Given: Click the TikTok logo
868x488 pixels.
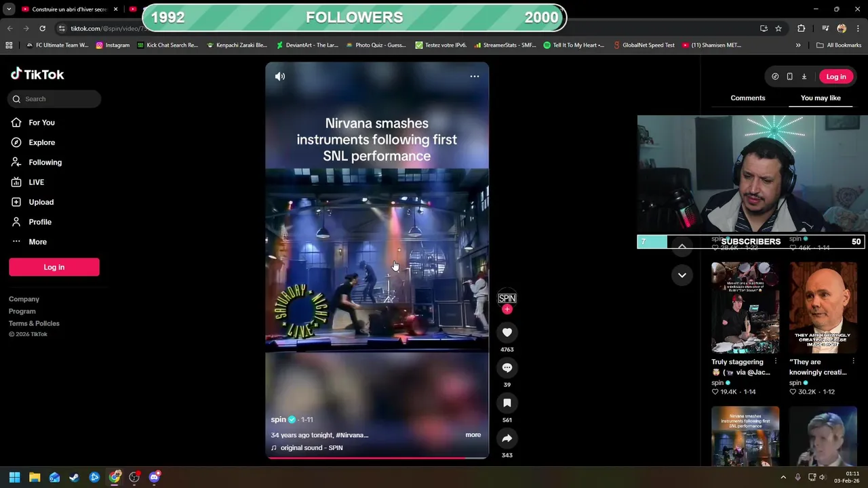Looking at the screenshot, I should tap(37, 74).
